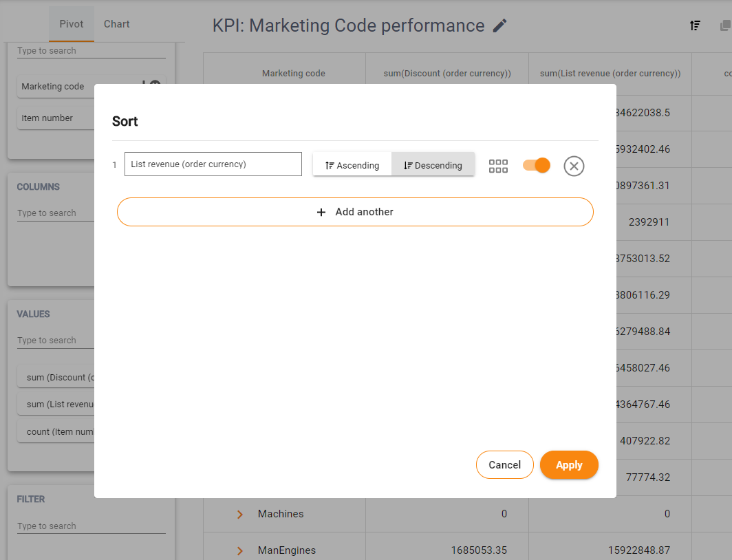Click the grid icon in sort row
This screenshot has width=732, height=560.
(x=498, y=166)
